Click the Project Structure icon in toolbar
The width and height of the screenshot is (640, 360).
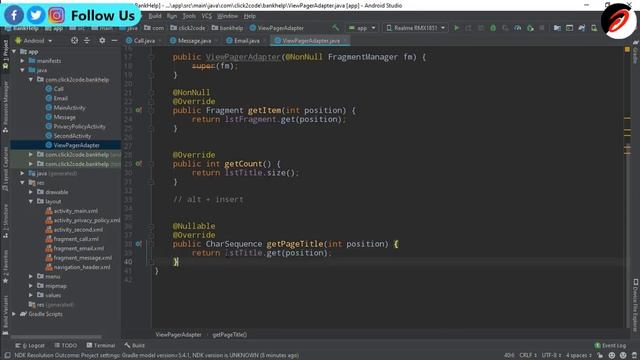point(557,28)
